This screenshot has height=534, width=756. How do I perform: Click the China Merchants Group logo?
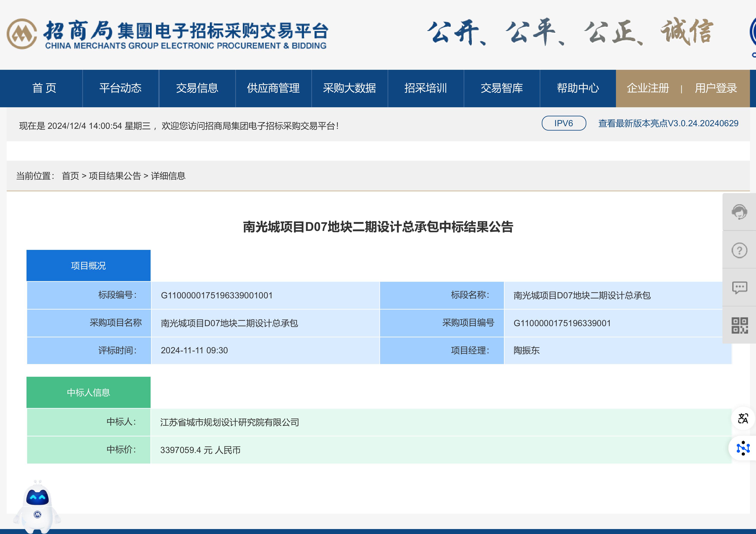point(22,34)
